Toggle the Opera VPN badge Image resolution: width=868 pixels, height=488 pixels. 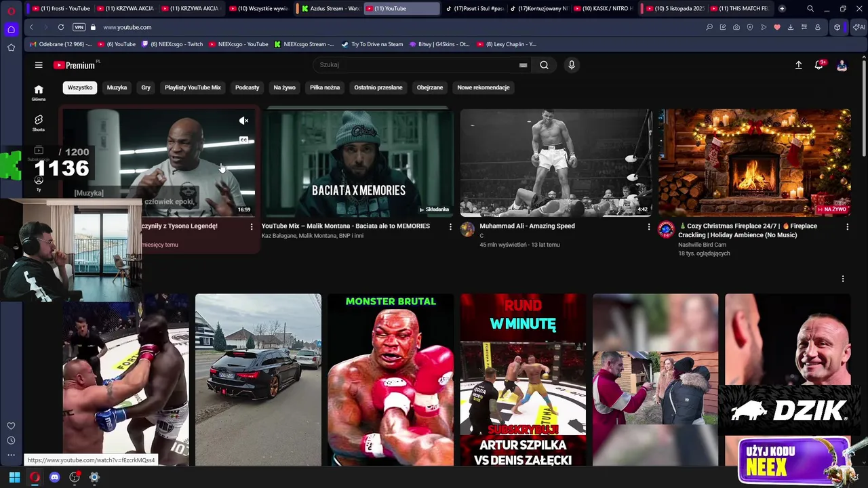pyautogui.click(x=79, y=27)
